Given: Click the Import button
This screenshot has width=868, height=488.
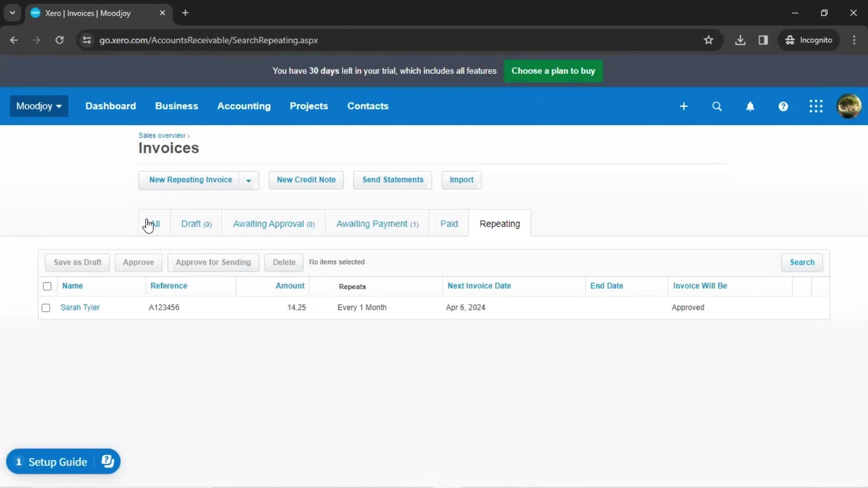Looking at the screenshot, I should click(x=461, y=180).
